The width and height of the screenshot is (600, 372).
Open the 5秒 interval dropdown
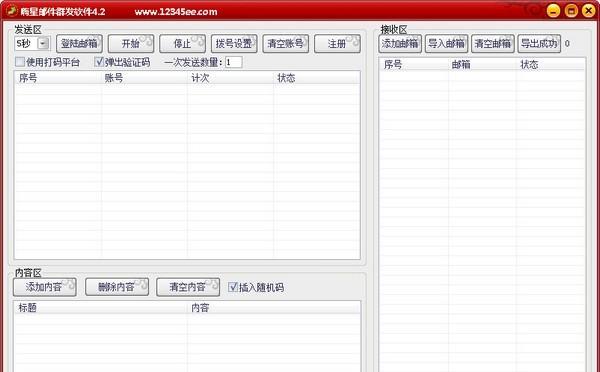[43, 44]
